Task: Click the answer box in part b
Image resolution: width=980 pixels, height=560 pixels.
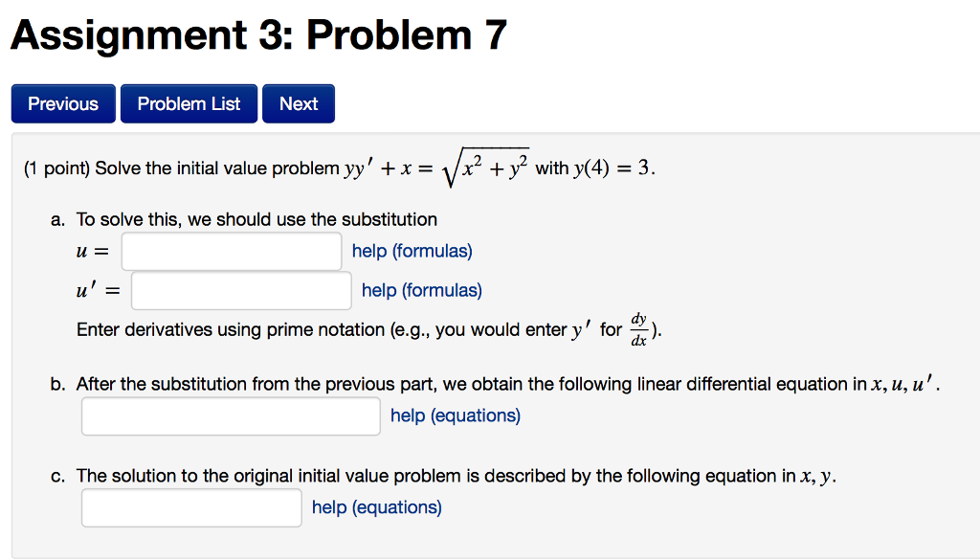Action: coord(230,415)
